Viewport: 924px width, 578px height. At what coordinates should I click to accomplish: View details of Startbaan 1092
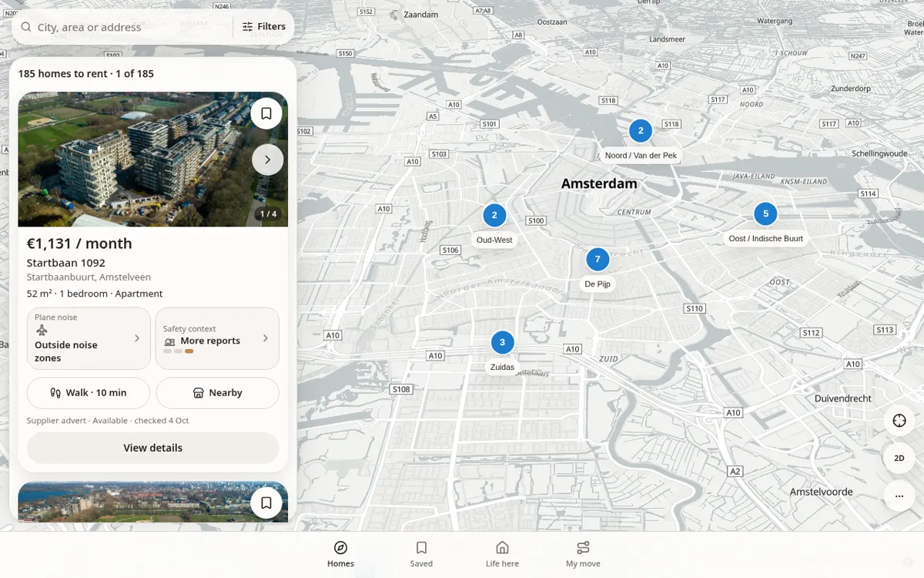(153, 448)
